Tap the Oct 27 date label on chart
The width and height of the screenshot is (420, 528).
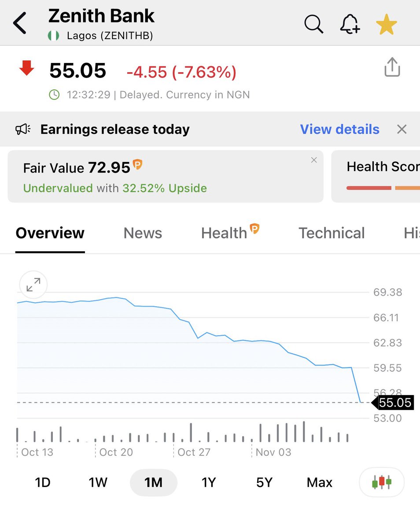click(194, 452)
